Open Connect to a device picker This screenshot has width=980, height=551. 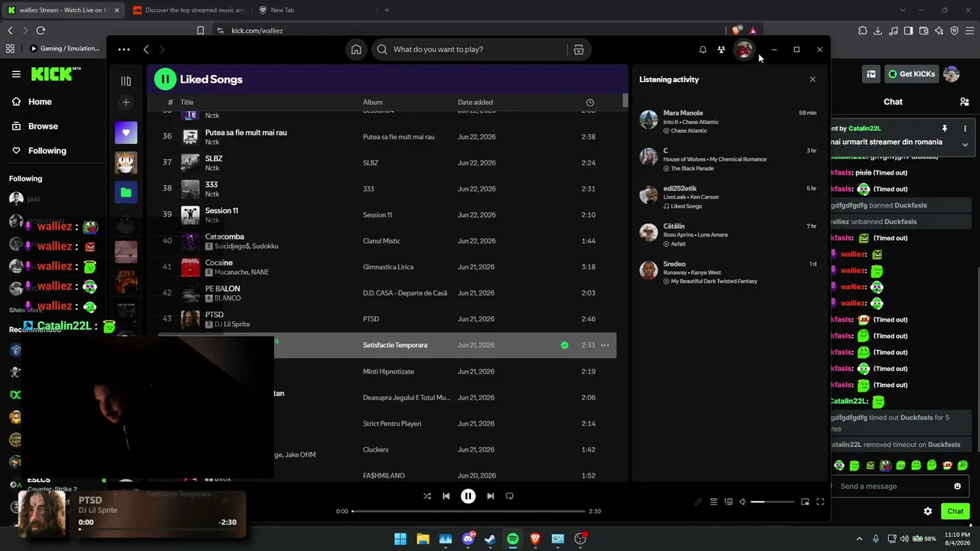point(728,502)
